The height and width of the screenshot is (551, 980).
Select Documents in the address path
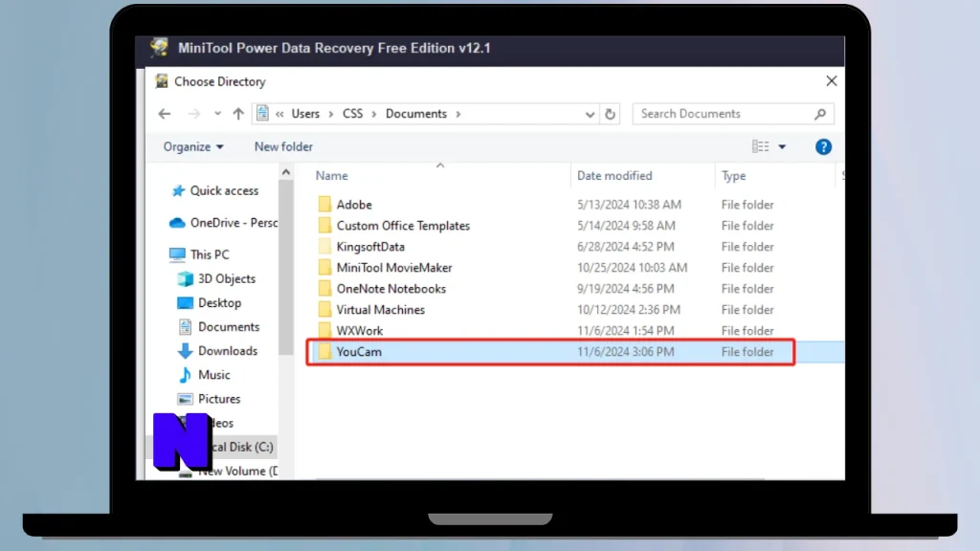[416, 114]
